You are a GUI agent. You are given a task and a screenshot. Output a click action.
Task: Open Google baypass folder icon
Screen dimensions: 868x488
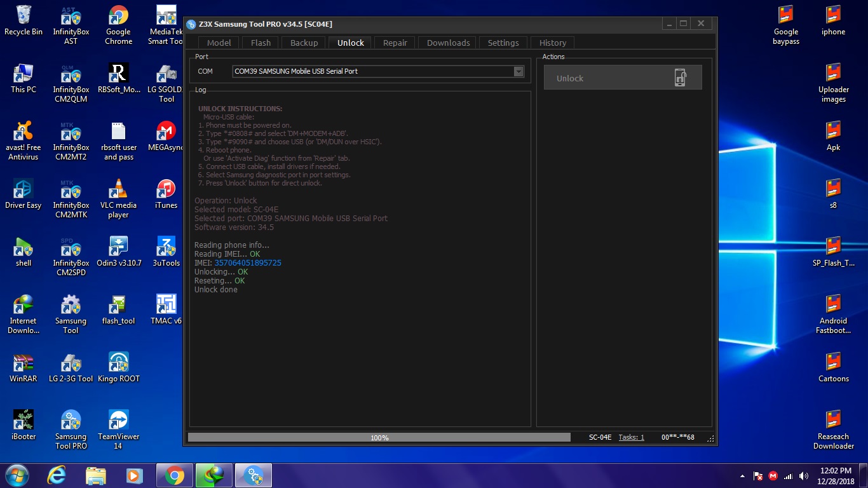(x=786, y=25)
